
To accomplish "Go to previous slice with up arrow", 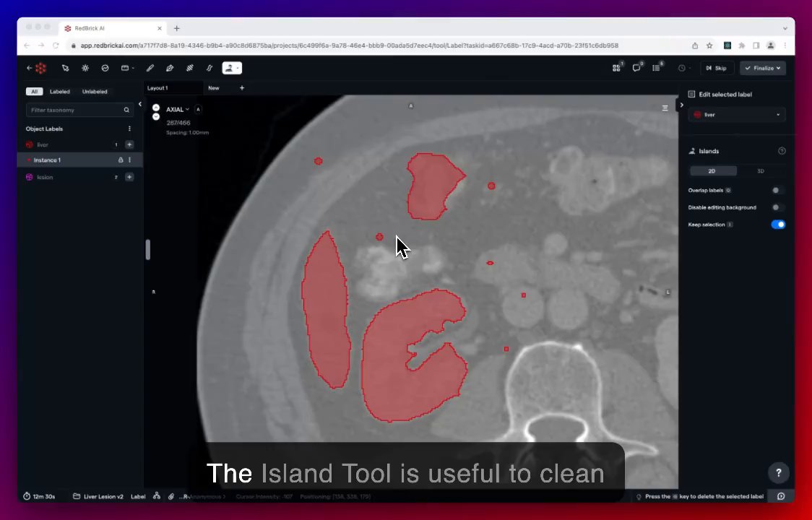I will [156, 108].
